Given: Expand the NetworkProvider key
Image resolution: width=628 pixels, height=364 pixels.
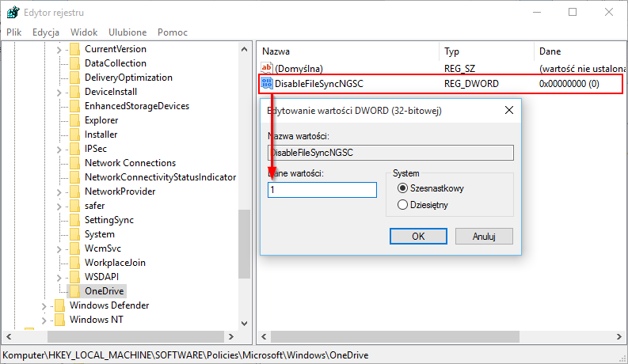Looking at the screenshot, I should point(59,192).
